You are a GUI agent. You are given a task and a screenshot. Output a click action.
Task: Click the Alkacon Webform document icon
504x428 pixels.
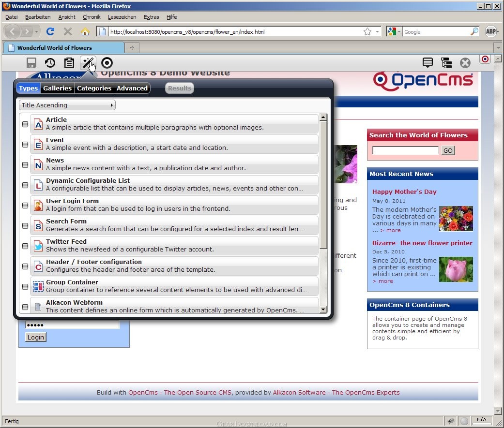coord(38,307)
